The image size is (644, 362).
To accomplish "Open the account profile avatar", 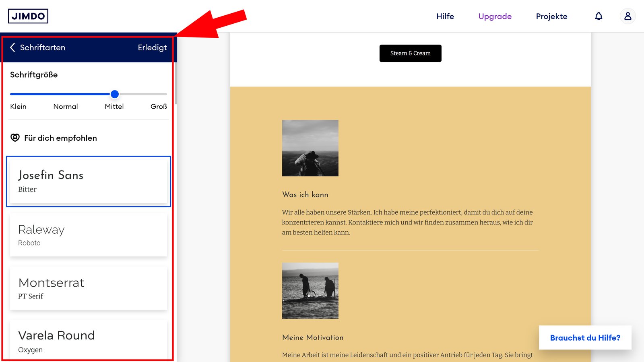I will point(627,16).
